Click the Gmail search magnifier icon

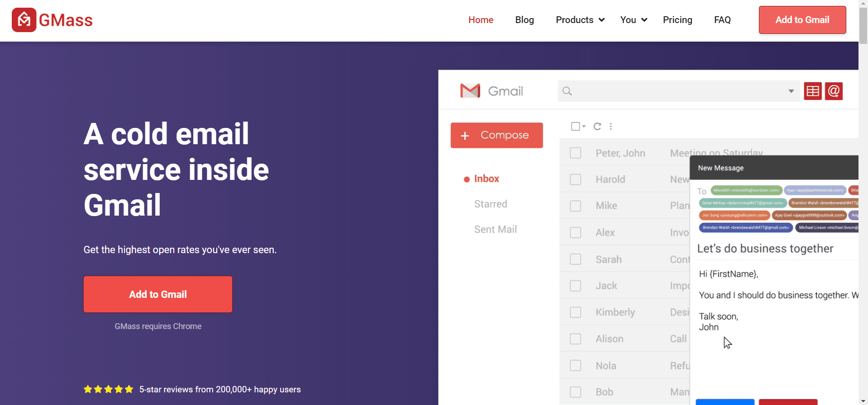pyautogui.click(x=567, y=91)
